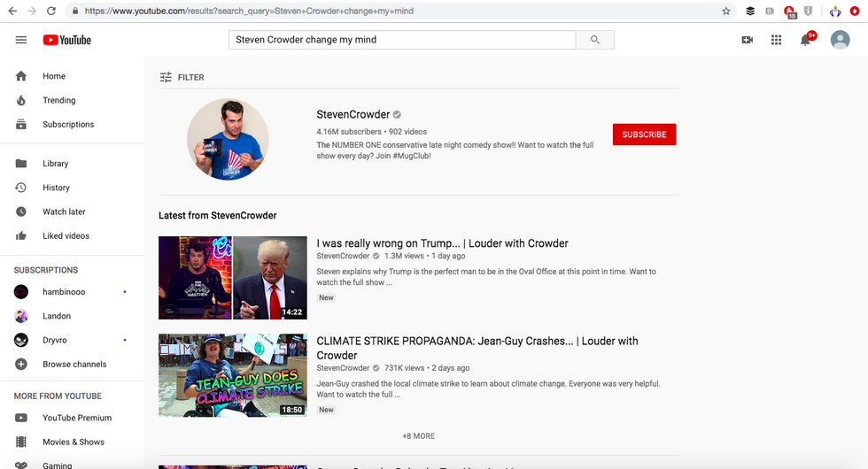Screen dimensions: 868x469
Task: Click StevenCrowder name under Trump video
Action: click(343, 256)
